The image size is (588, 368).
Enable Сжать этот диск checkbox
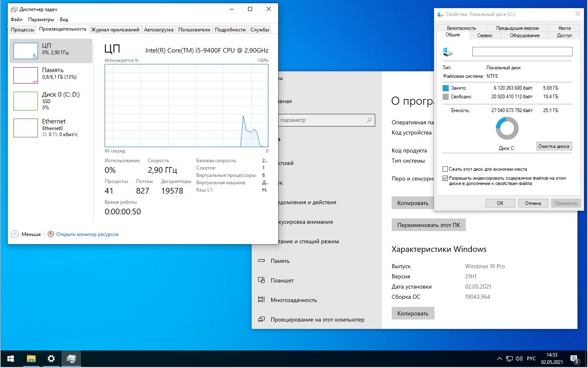[445, 169]
